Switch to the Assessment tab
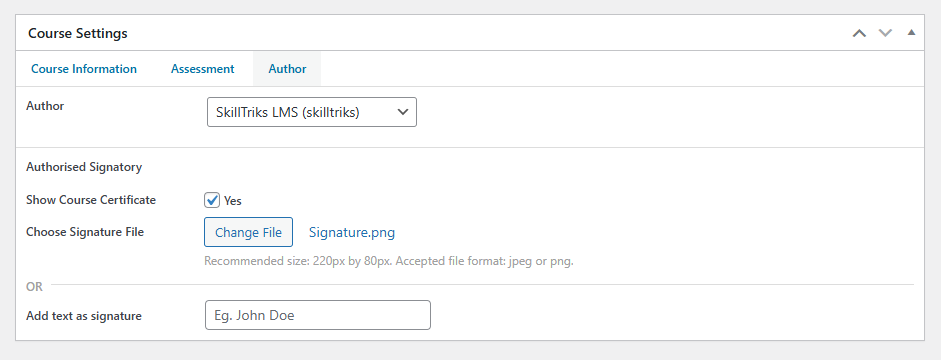Screen dimensions: 941x360 [202, 69]
